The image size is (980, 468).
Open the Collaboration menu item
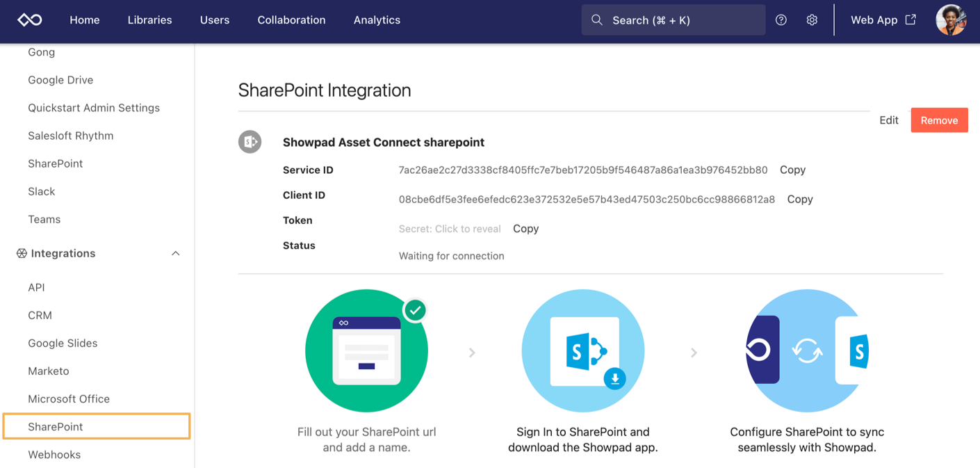click(x=291, y=19)
